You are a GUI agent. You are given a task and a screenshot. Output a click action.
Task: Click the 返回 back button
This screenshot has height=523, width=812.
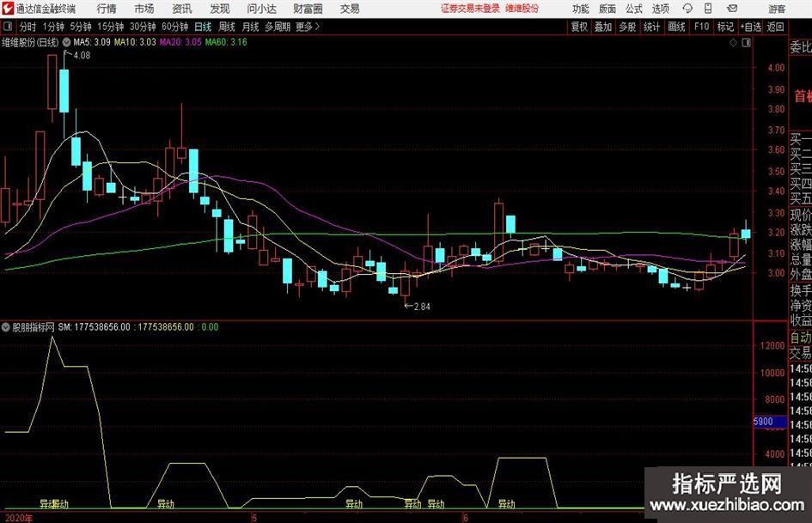775,27
